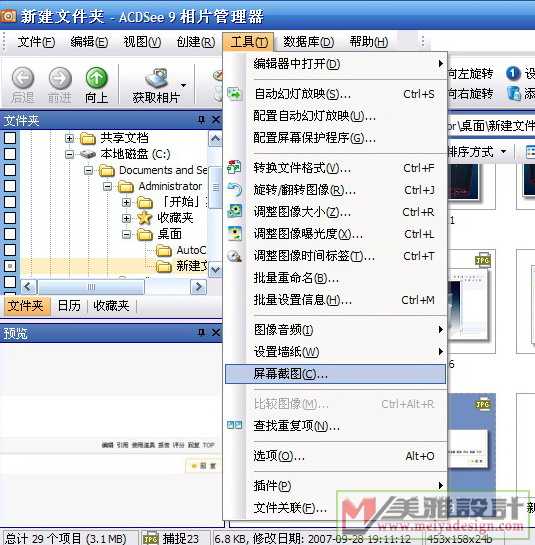
Task: Click the Desktop (桌面) folder icon in tree
Action: (145, 234)
